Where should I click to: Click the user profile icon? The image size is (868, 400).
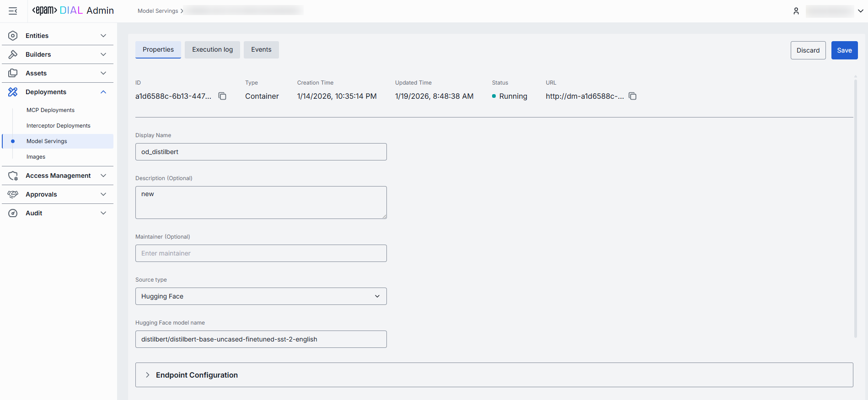pyautogui.click(x=796, y=11)
